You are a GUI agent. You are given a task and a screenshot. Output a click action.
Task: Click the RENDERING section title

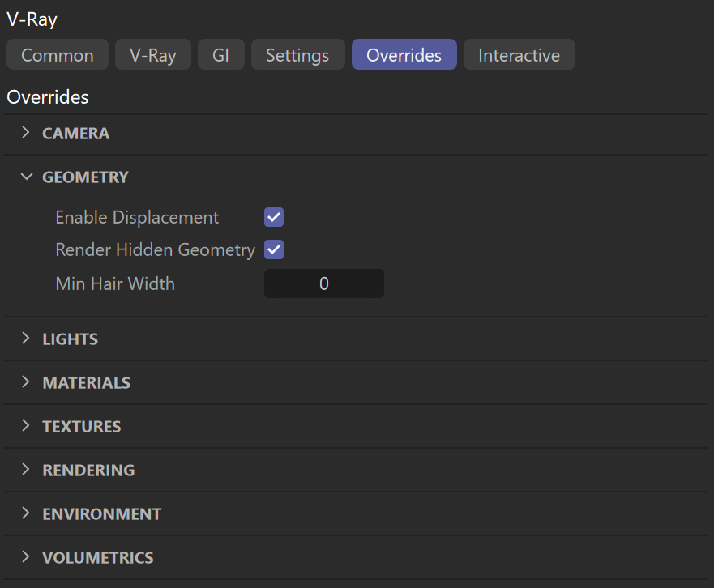(x=89, y=470)
